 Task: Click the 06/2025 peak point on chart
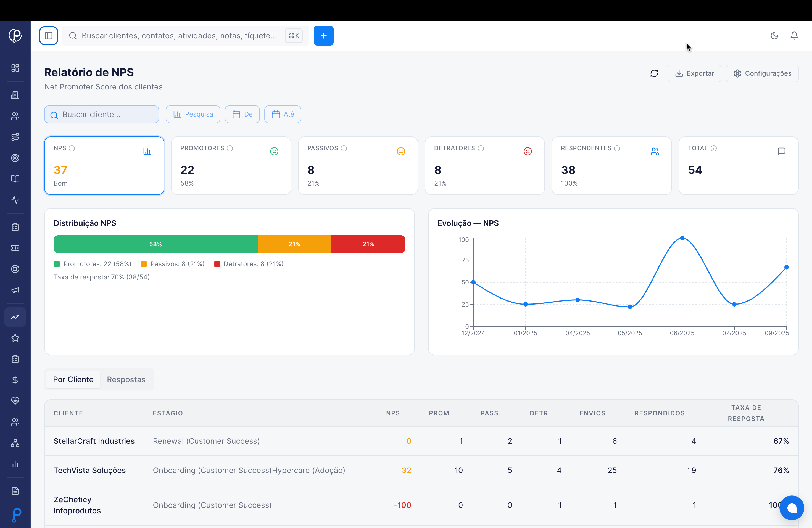point(682,238)
